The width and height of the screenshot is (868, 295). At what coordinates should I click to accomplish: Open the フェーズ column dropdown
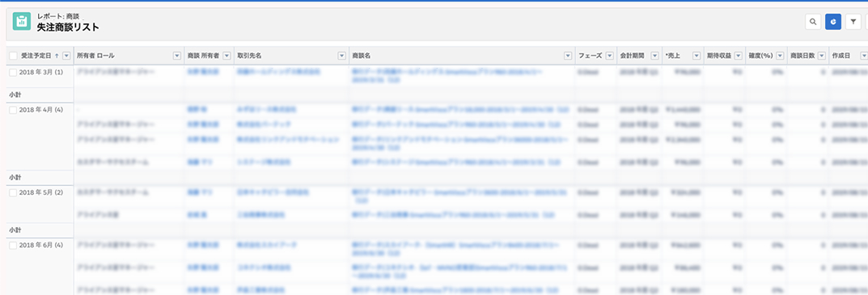click(x=609, y=56)
